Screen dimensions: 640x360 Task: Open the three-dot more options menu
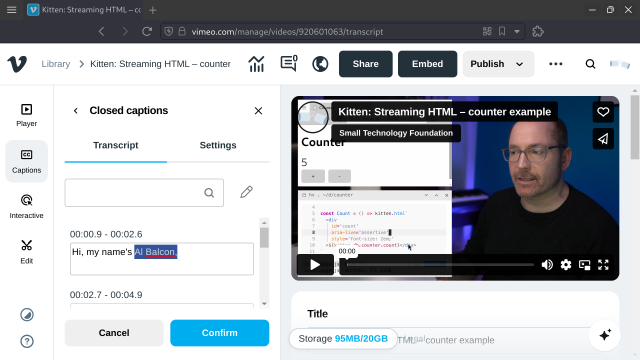coord(556,64)
